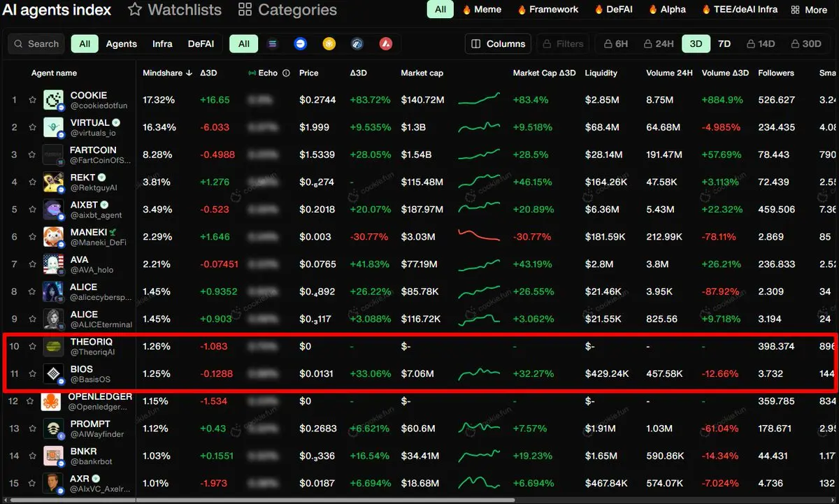The width and height of the screenshot is (839, 504).
Task: Select the 7D time range
Action: pos(724,44)
